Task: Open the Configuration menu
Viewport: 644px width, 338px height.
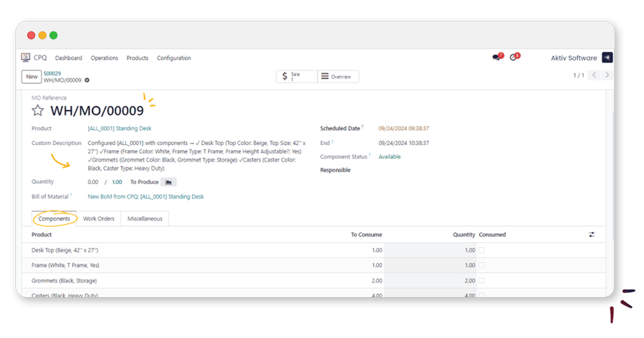Action: 174,58
